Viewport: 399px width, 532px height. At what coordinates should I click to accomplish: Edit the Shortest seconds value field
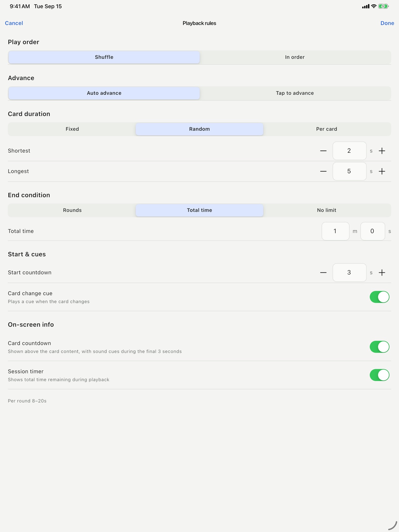[x=350, y=151]
